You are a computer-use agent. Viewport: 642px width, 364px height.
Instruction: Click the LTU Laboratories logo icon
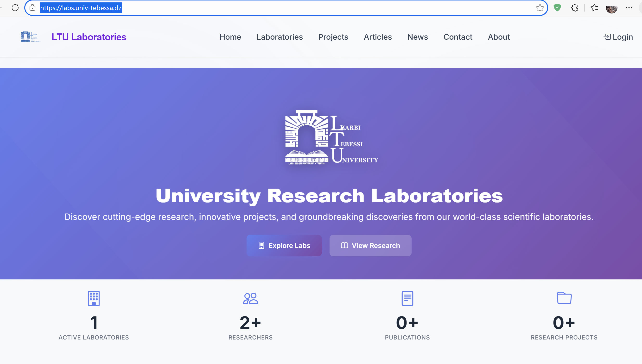(30, 37)
